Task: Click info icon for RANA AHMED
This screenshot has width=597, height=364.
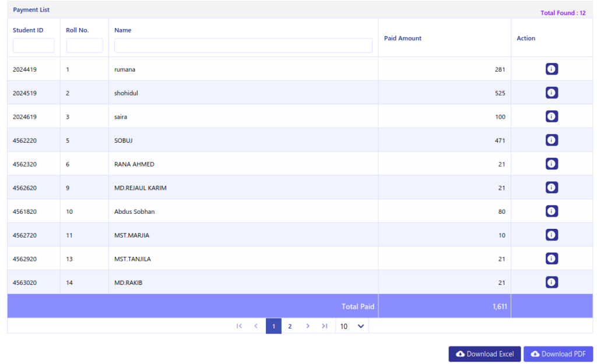Action: tap(552, 164)
